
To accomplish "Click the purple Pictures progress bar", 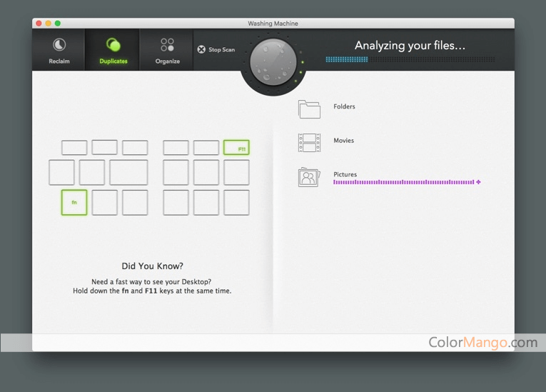I will (x=403, y=182).
